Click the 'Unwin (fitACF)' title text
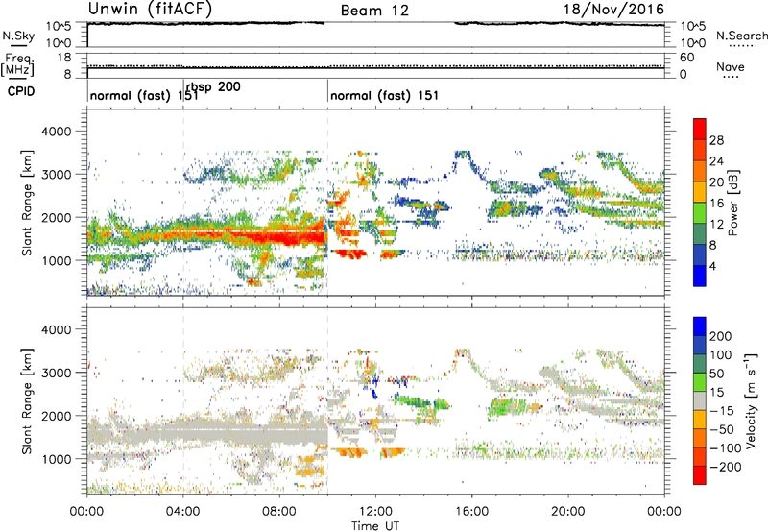Viewport: 768px width, 532px height. 150,10
